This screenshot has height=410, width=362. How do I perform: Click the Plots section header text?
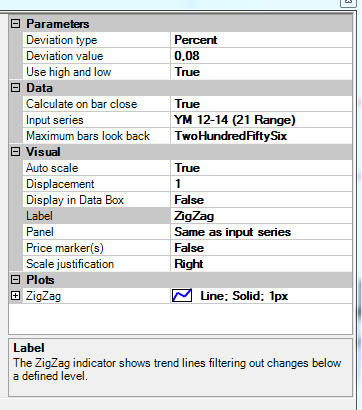tap(40, 280)
